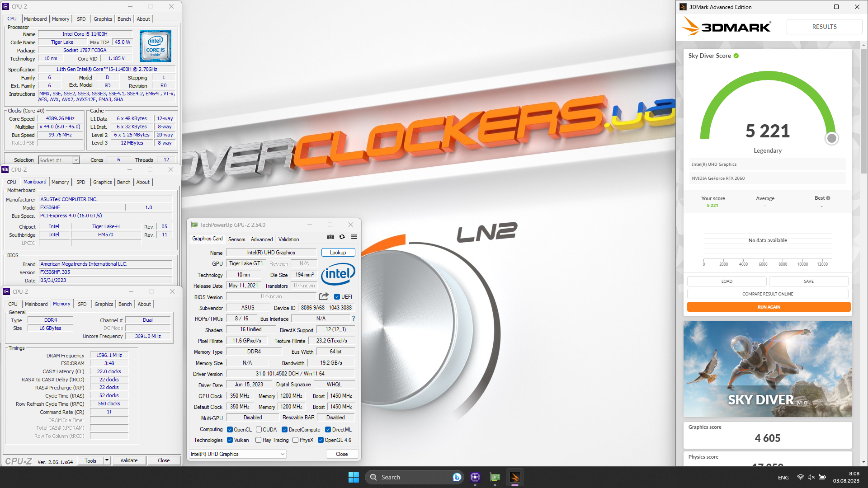Click the top CPU-Z window title icon
Image resolution: width=868 pixels, height=488 pixels.
pyautogui.click(x=5, y=6)
